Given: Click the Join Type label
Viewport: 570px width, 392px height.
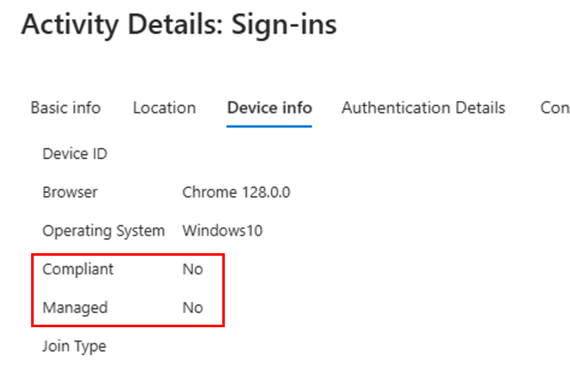Looking at the screenshot, I should (74, 346).
